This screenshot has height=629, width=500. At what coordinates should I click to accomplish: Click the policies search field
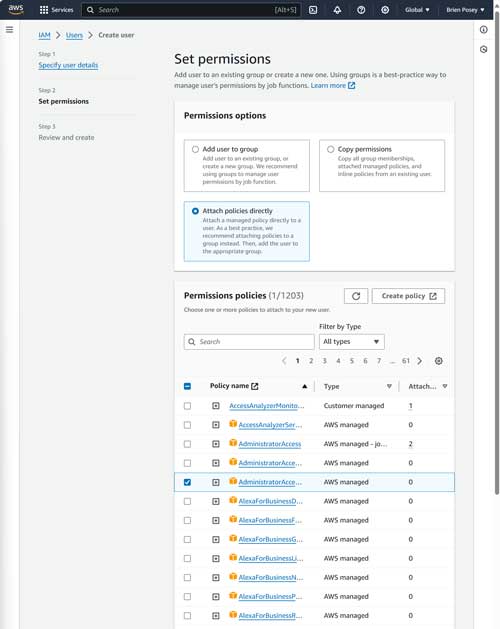(x=249, y=342)
